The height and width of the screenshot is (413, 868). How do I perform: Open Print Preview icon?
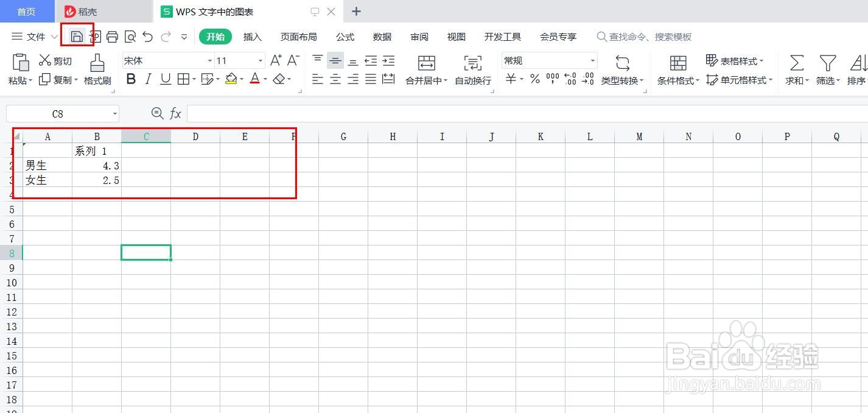pyautogui.click(x=130, y=37)
